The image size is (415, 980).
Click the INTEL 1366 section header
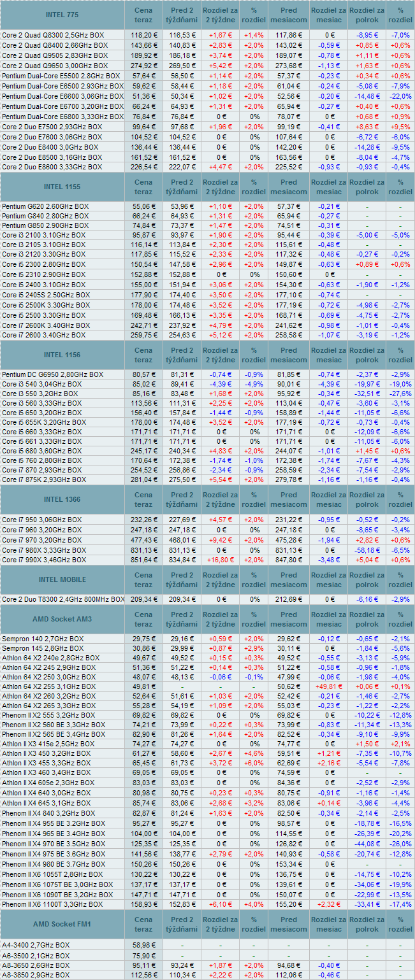(x=62, y=499)
